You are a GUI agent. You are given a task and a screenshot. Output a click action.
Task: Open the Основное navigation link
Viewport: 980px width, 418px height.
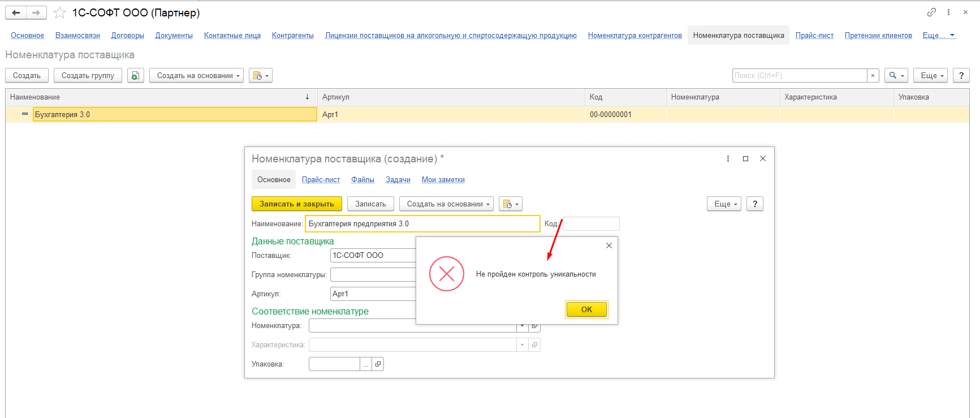(27, 35)
